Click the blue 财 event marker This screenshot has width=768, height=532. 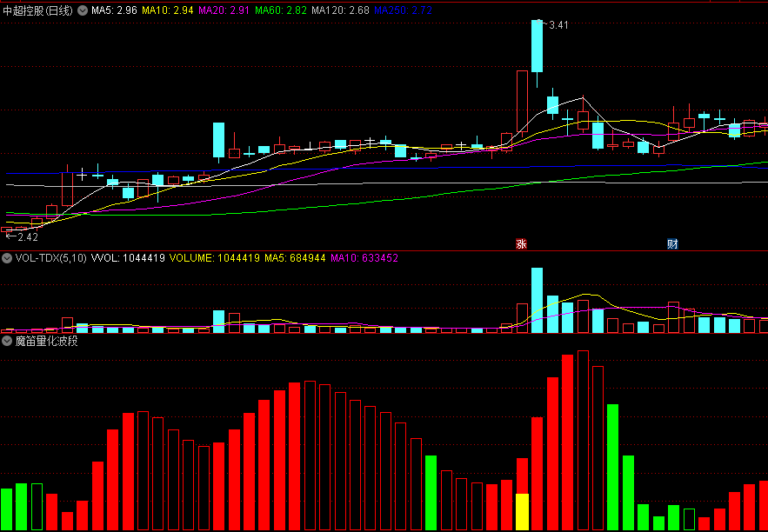pos(673,243)
